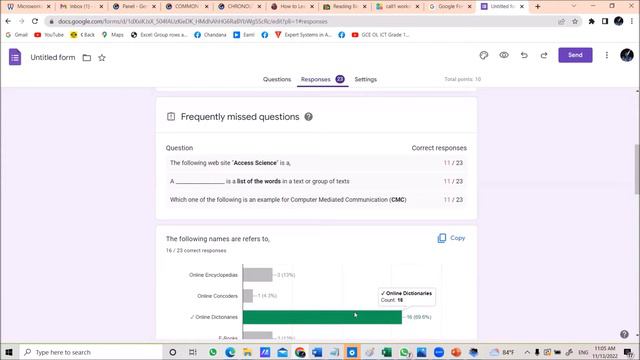Copy the chart using Copy button
The width and height of the screenshot is (640, 360).
(x=451, y=238)
